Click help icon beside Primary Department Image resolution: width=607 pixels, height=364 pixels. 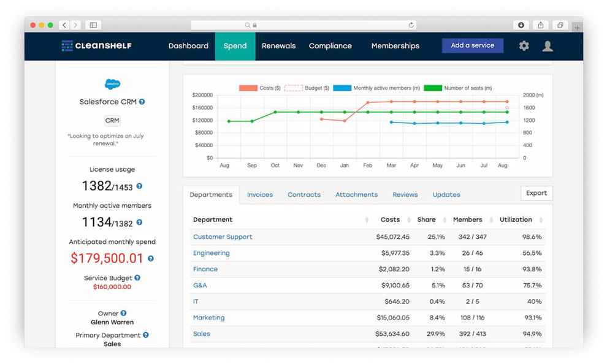click(146, 335)
